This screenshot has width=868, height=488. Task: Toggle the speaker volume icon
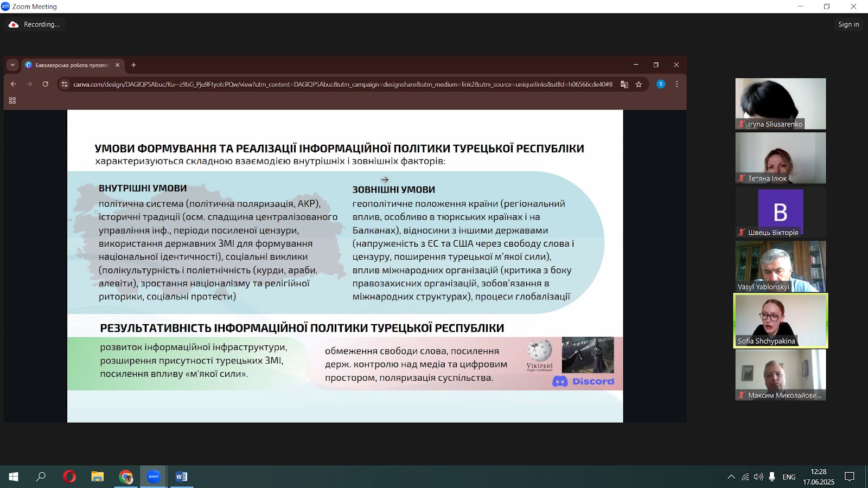click(x=758, y=477)
